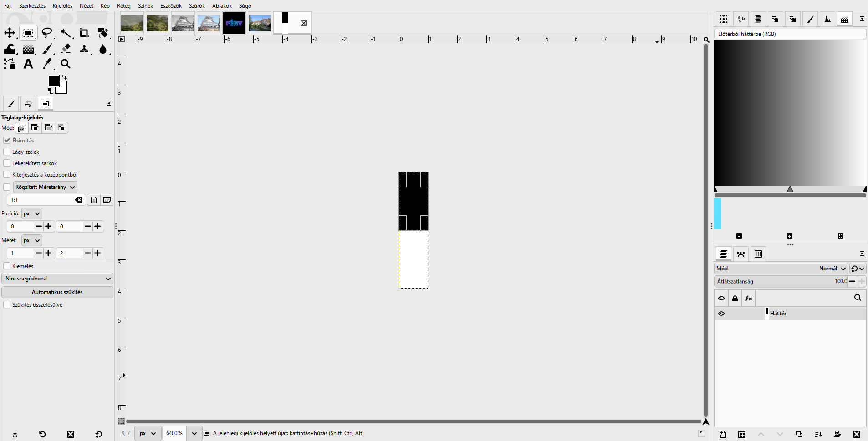Select the Crop tool
Screen dimensions: 868x441
[x=84, y=33]
